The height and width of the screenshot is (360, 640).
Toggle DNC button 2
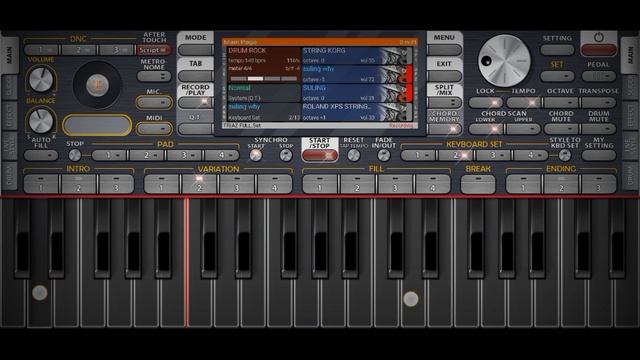click(x=79, y=50)
